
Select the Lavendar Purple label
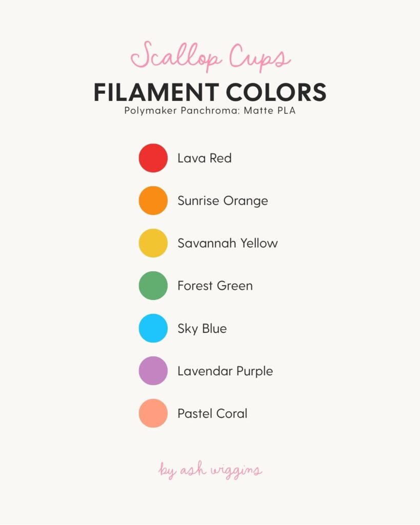coord(225,371)
